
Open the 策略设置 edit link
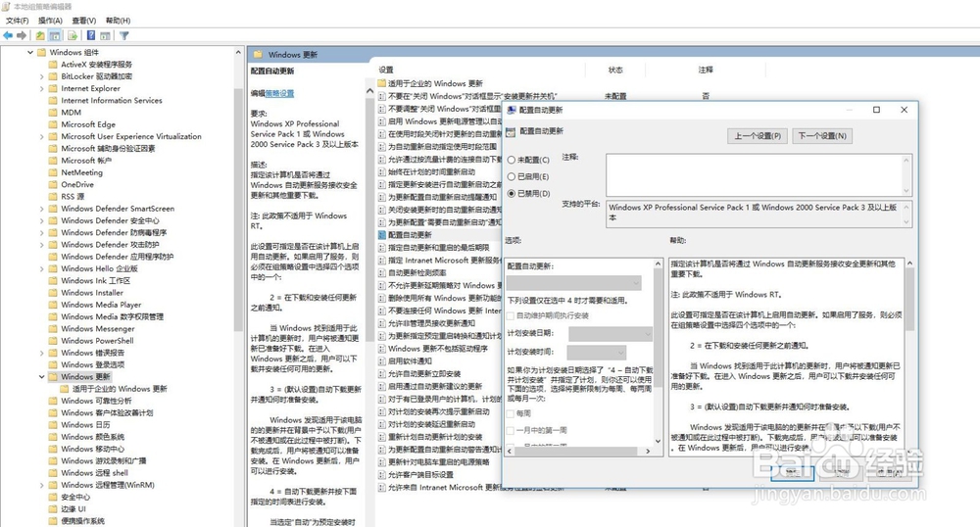(279, 94)
